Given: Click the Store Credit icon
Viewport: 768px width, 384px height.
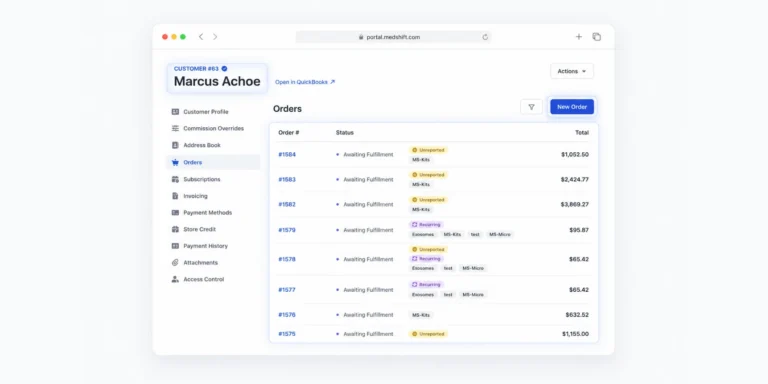Looking at the screenshot, I should coord(175,229).
